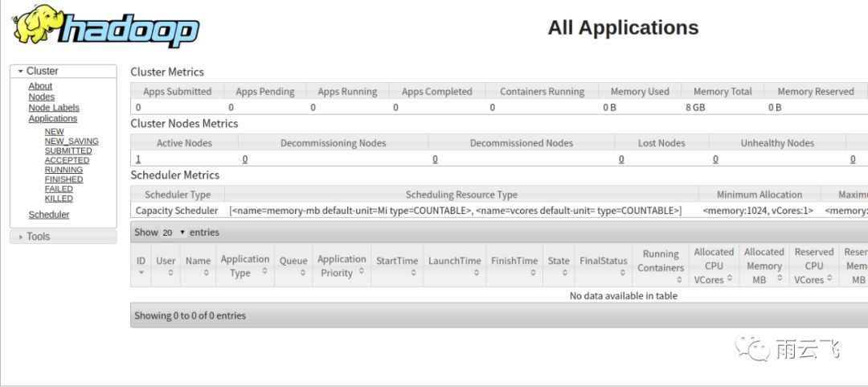Click the 8 GB memory total value
The width and height of the screenshot is (868, 387).
695,108
